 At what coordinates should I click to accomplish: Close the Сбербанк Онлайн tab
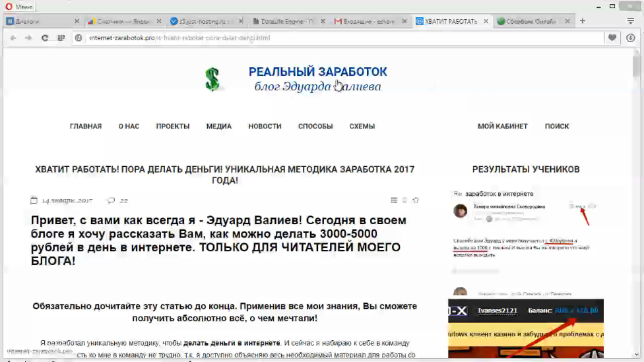567,21
